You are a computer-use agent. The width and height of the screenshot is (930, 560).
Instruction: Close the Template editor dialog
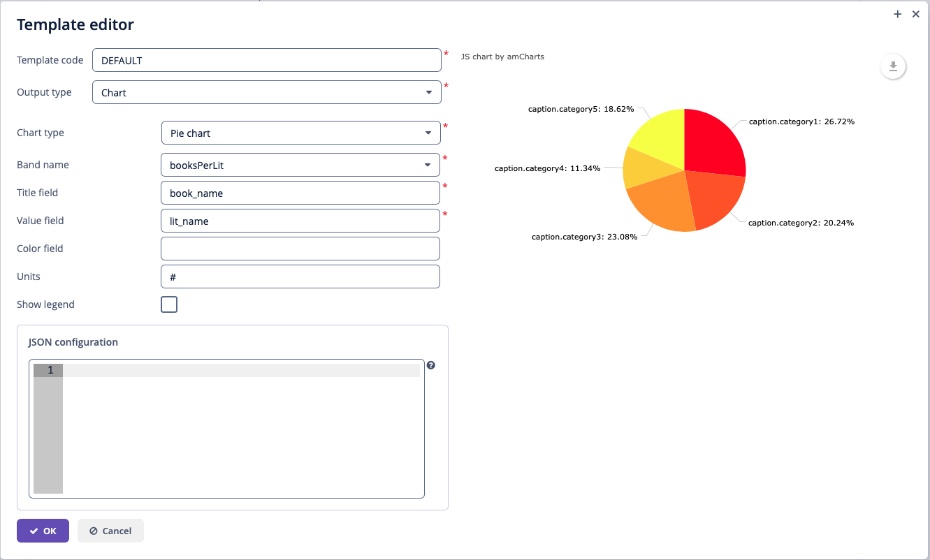tap(916, 14)
